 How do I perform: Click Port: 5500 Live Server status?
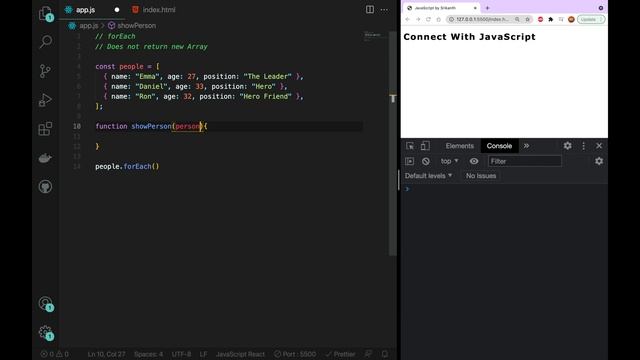(x=295, y=354)
